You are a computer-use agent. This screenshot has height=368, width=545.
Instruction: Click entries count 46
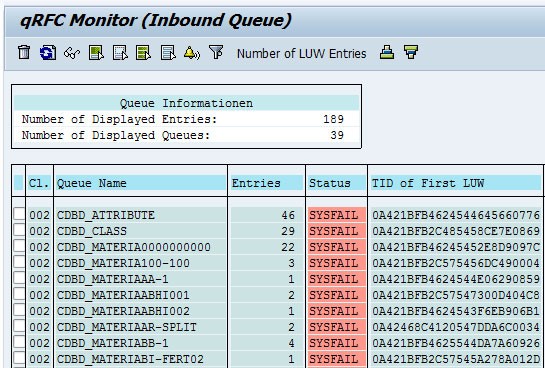tap(288, 215)
